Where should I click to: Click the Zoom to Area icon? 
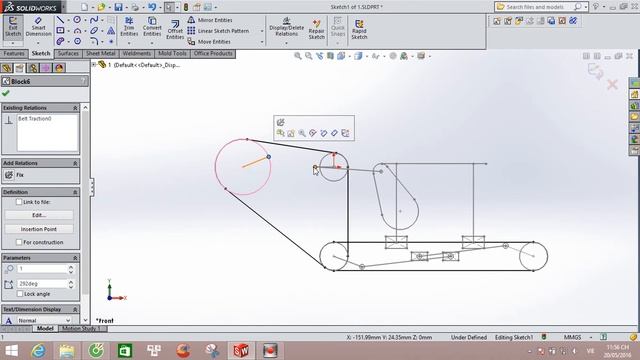point(309,56)
